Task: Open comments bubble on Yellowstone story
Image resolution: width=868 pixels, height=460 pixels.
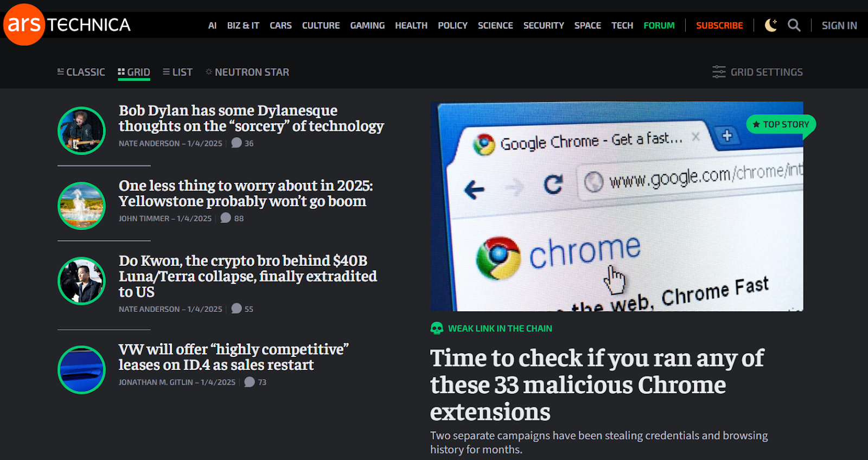Action: pos(226,218)
